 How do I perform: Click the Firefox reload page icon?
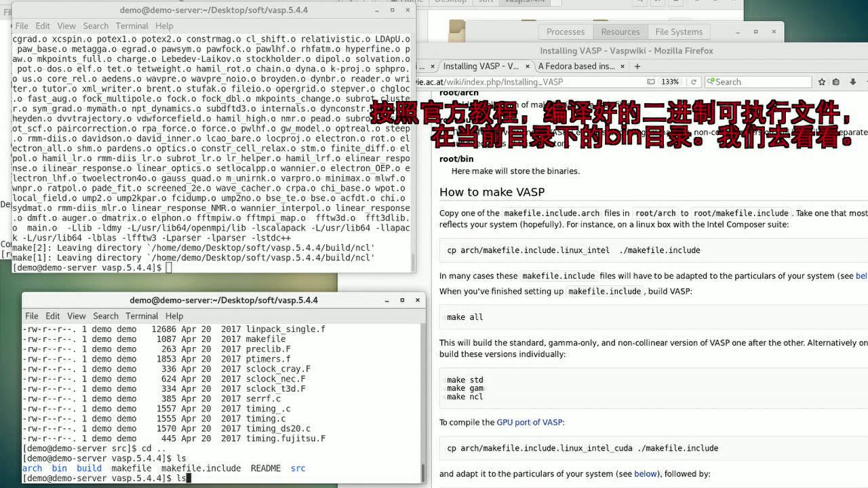[694, 82]
